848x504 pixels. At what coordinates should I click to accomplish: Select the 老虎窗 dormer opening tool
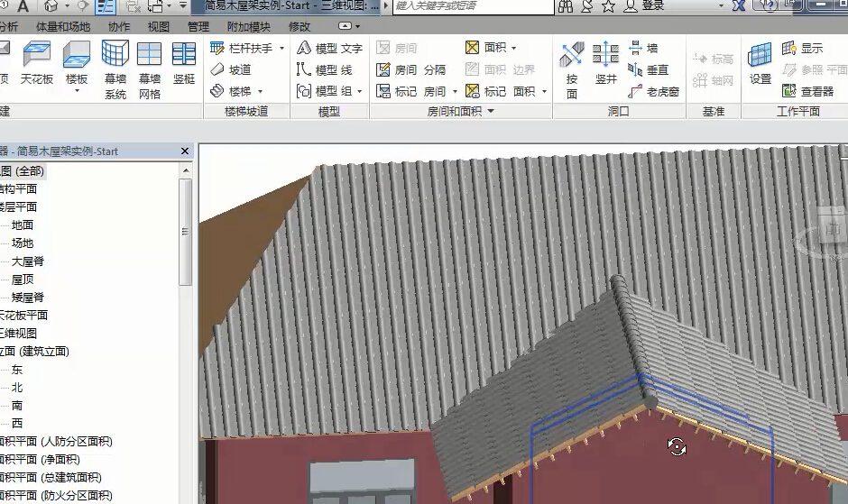(655, 91)
